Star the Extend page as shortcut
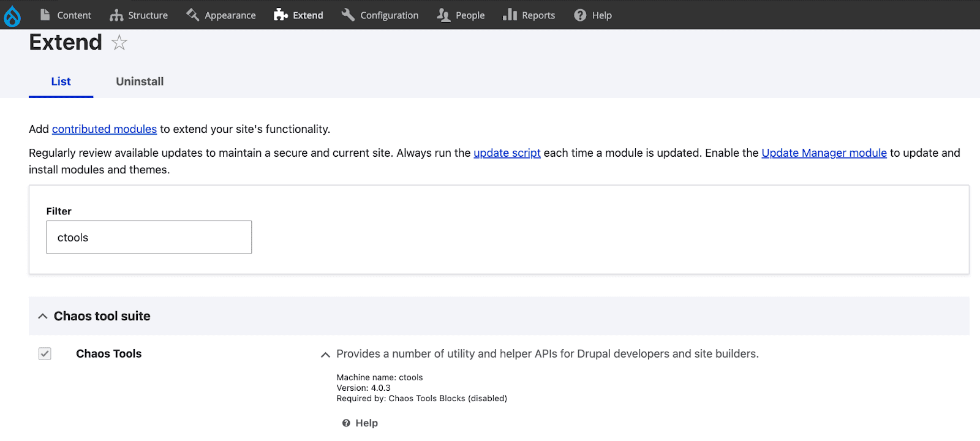 (x=119, y=43)
